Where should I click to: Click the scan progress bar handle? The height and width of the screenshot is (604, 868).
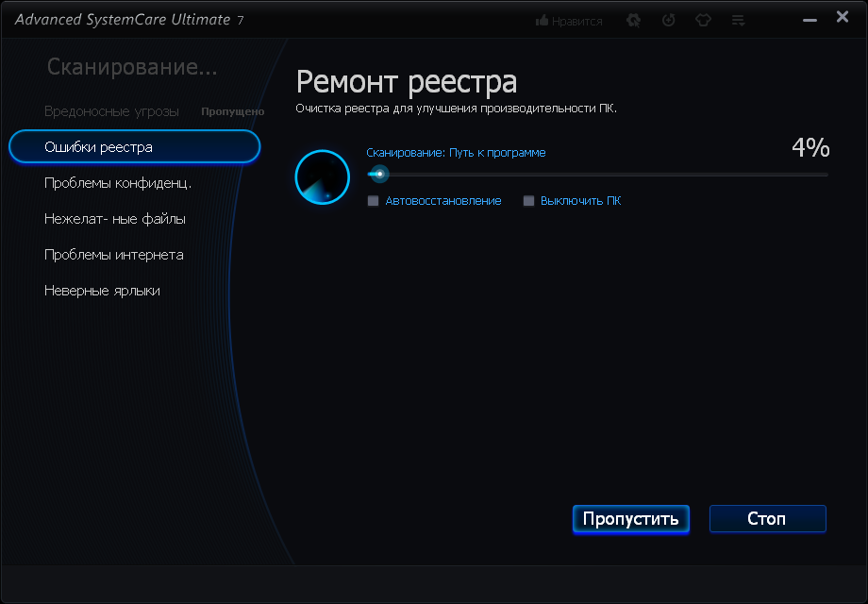(379, 174)
